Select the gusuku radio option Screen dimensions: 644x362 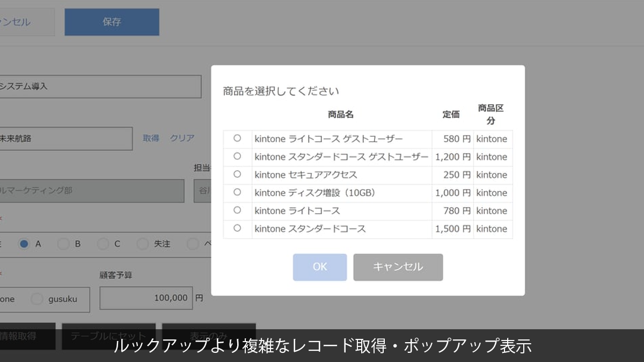click(x=37, y=299)
